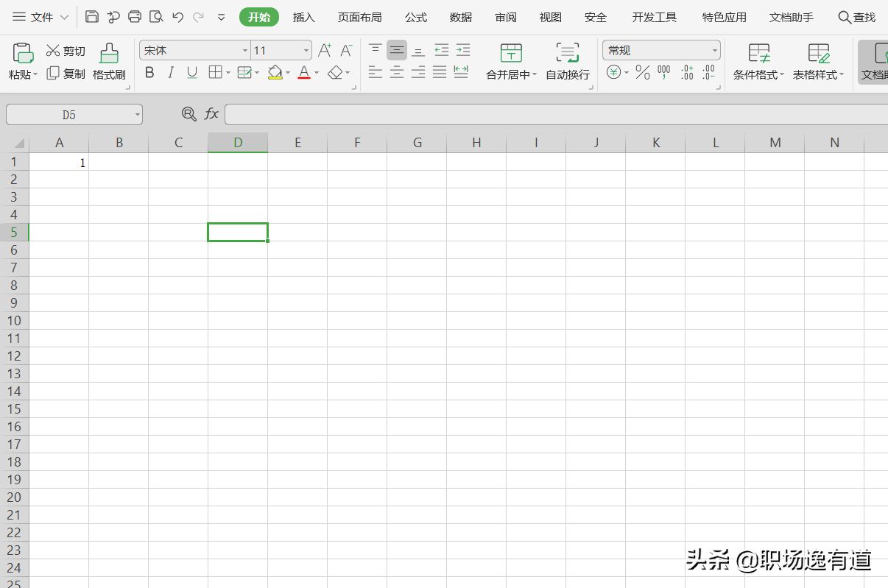
Task: Open the font name dropdown (宋体)
Action: [245, 50]
